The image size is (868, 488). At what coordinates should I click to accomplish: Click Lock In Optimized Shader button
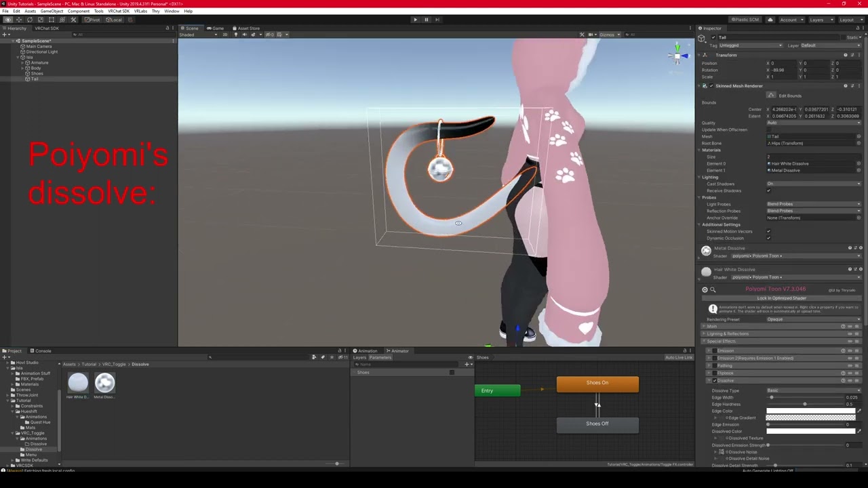pos(781,298)
